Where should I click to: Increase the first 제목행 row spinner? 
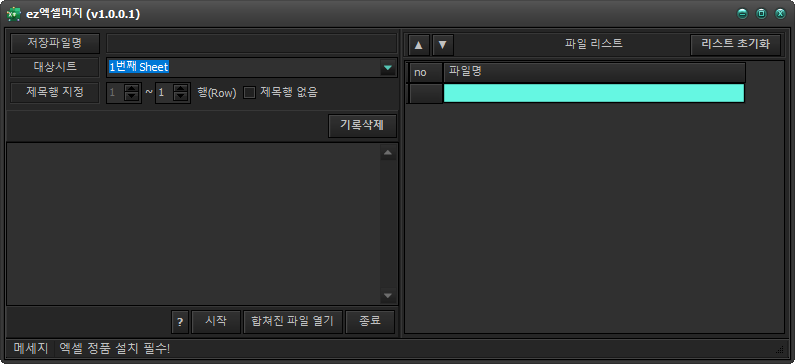click(x=132, y=89)
